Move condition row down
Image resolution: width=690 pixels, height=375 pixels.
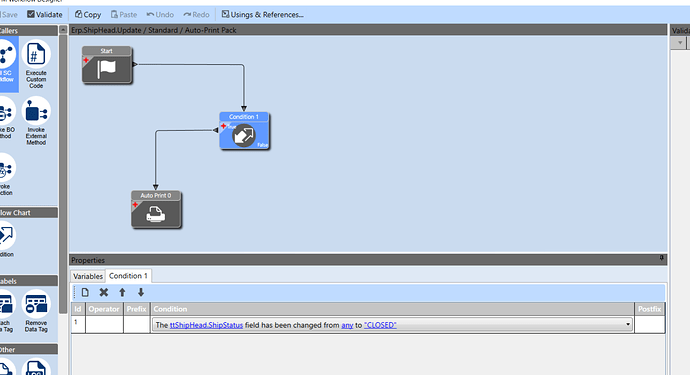click(x=141, y=292)
